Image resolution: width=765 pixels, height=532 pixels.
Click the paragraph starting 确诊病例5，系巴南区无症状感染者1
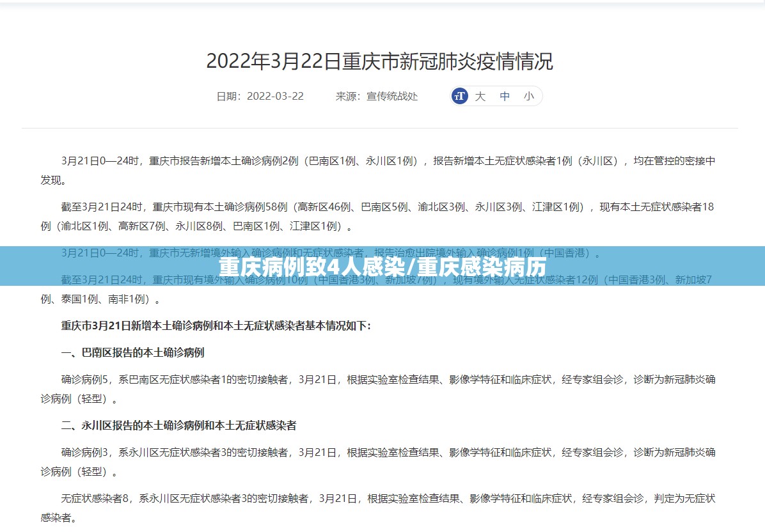click(x=378, y=389)
